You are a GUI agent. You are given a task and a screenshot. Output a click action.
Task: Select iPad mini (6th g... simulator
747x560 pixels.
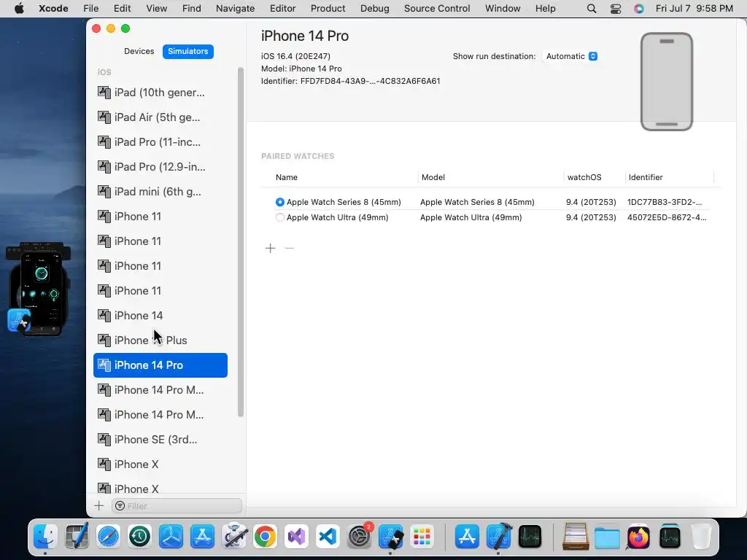160,192
